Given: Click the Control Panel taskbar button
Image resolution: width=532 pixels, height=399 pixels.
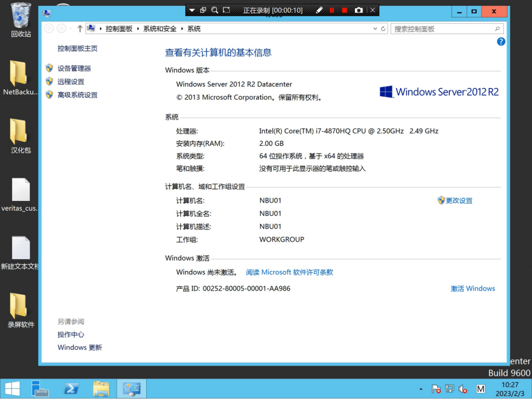Looking at the screenshot, I should pos(132,388).
